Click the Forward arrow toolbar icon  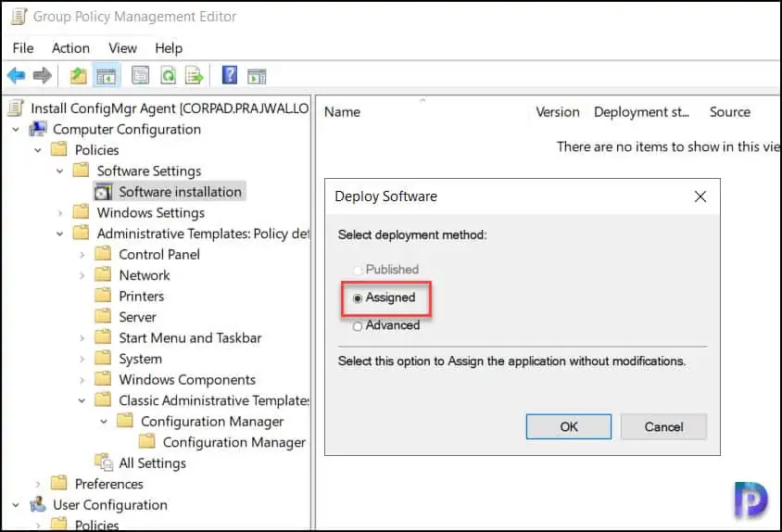click(42, 76)
